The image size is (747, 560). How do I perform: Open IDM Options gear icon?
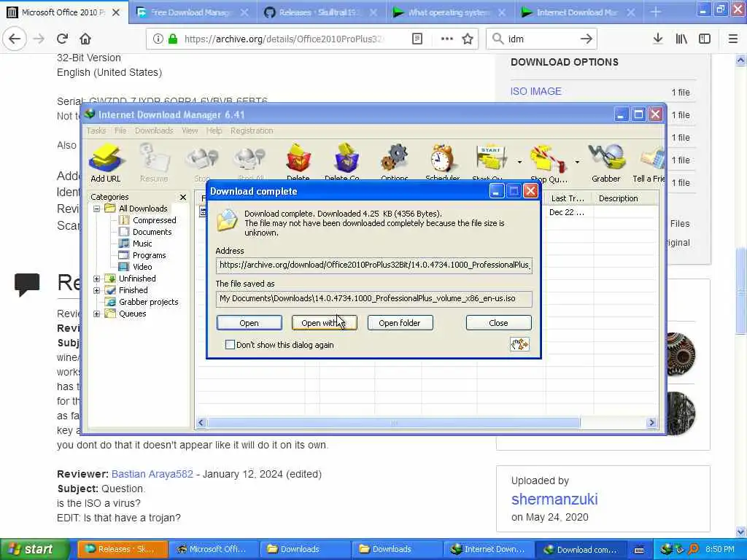pyautogui.click(x=395, y=162)
